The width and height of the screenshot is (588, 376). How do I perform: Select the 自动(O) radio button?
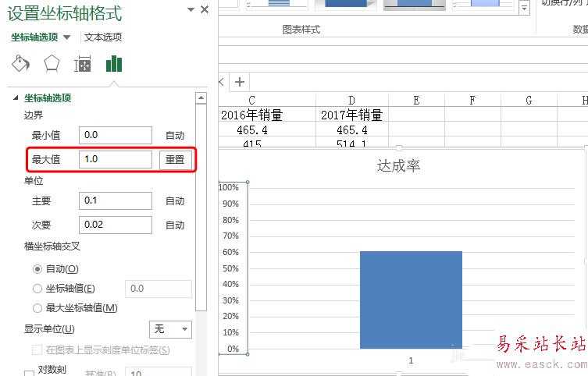(x=37, y=269)
